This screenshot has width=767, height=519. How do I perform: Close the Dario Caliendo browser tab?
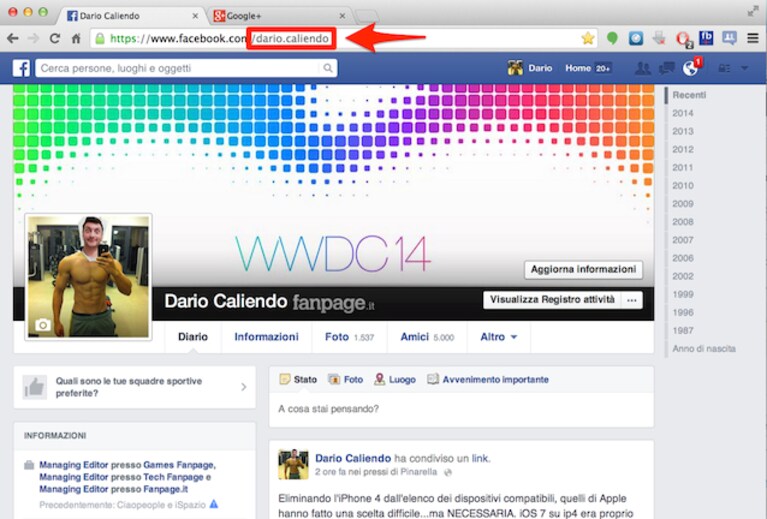coord(195,16)
